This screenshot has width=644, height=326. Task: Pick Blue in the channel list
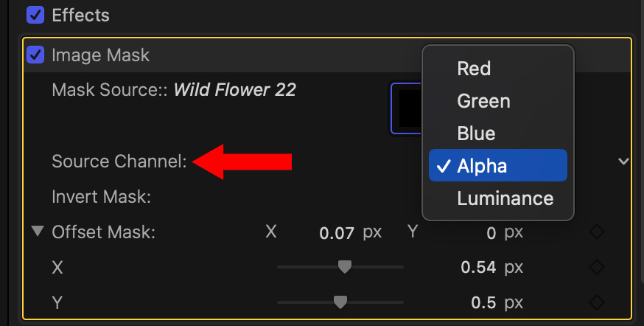[476, 133]
